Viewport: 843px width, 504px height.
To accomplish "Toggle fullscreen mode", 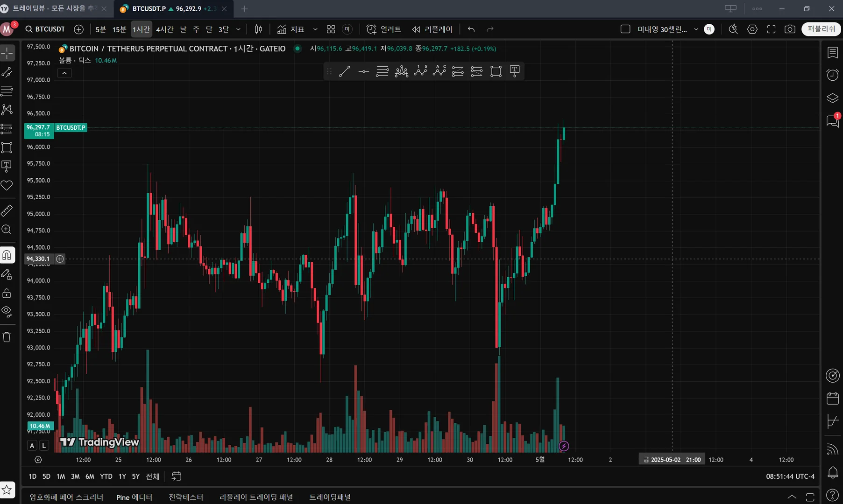I will point(771,29).
